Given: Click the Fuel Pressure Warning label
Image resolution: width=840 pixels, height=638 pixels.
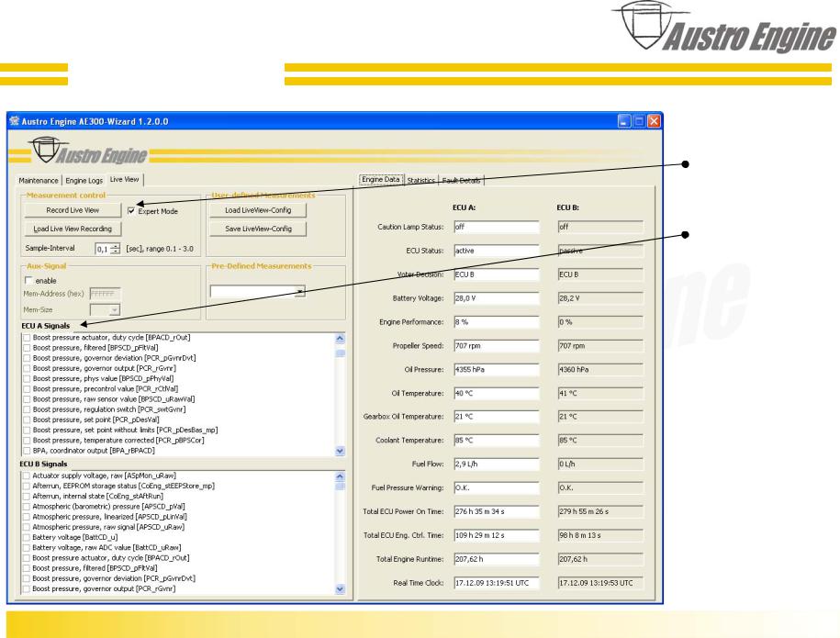Looking at the screenshot, I should [408, 488].
